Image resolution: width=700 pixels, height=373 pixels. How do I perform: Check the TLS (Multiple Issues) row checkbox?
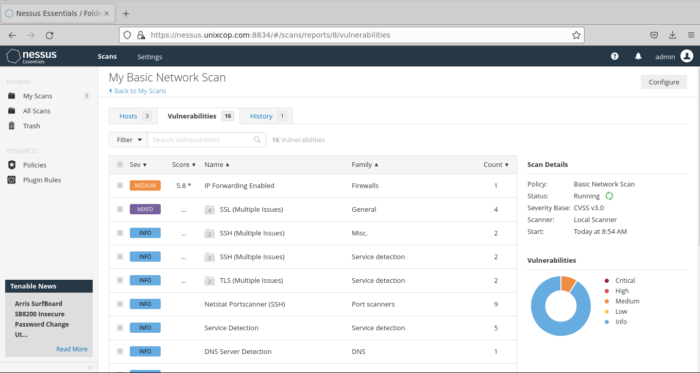coord(120,280)
